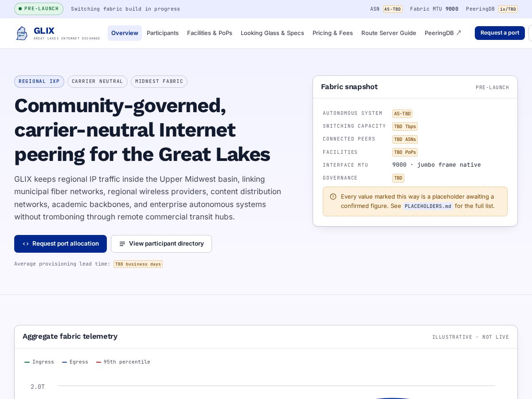The height and width of the screenshot is (399, 532).
Task: Click the warning info icon in placeholder notice
Action: [x=333, y=196]
